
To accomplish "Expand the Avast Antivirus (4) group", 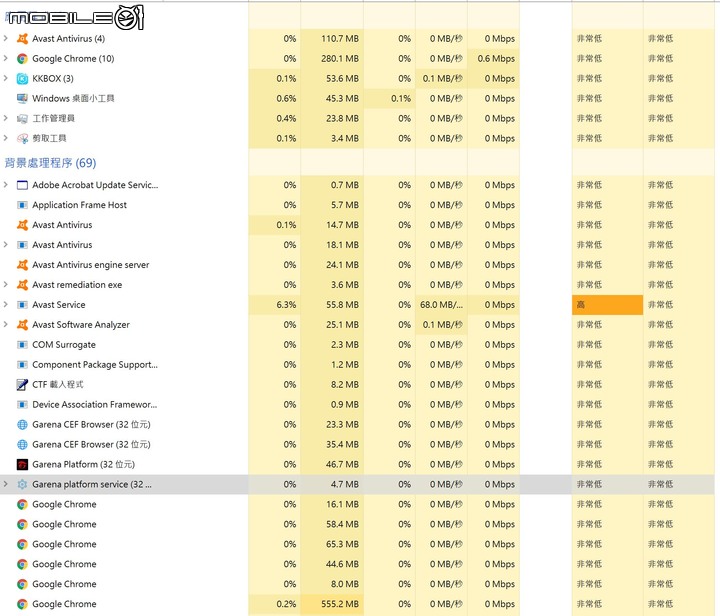I will pyautogui.click(x=6, y=38).
